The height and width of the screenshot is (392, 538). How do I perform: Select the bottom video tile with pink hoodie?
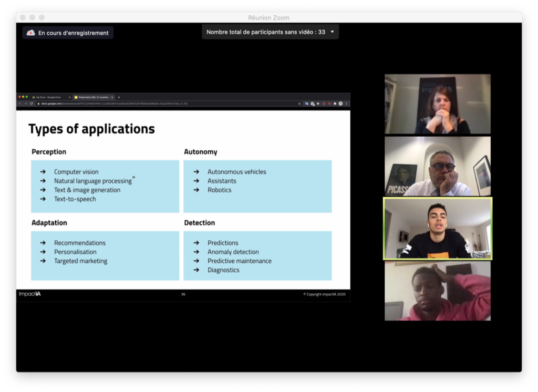click(x=437, y=291)
